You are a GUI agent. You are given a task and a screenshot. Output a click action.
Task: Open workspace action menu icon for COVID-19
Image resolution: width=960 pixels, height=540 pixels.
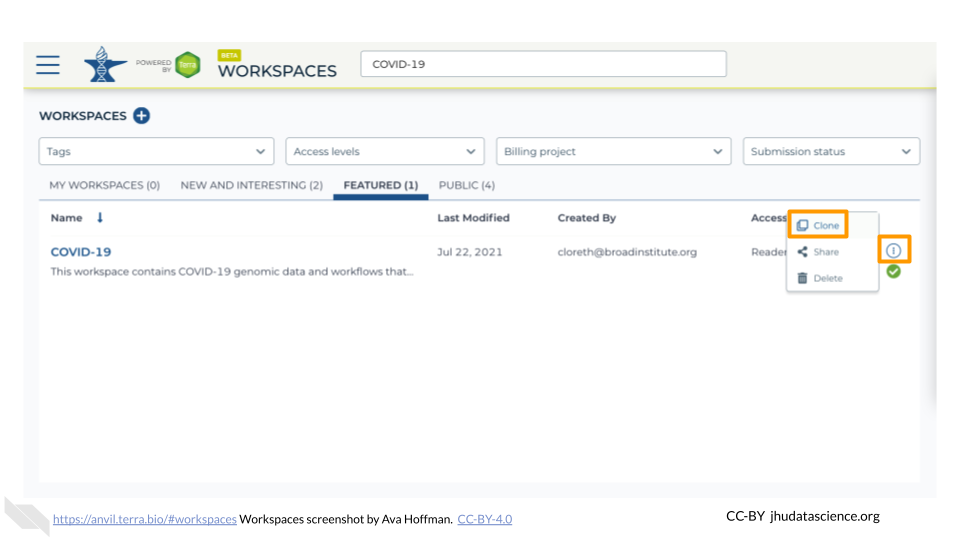(893, 250)
